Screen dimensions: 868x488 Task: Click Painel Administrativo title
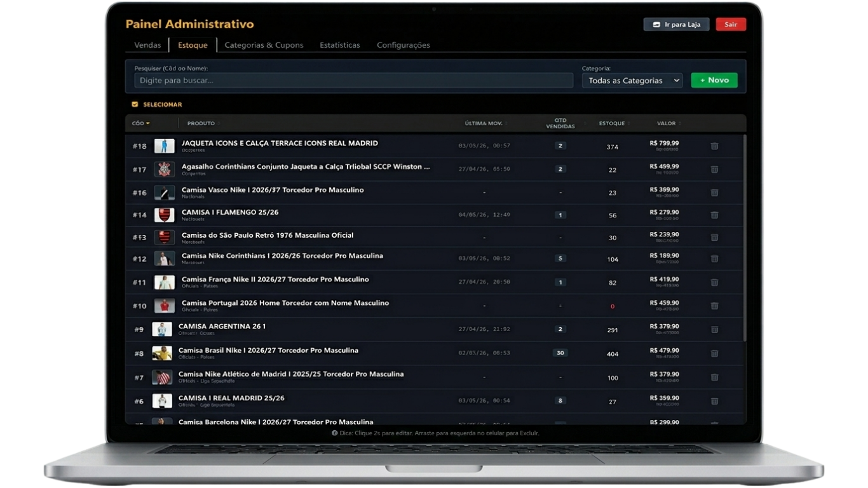(189, 24)
